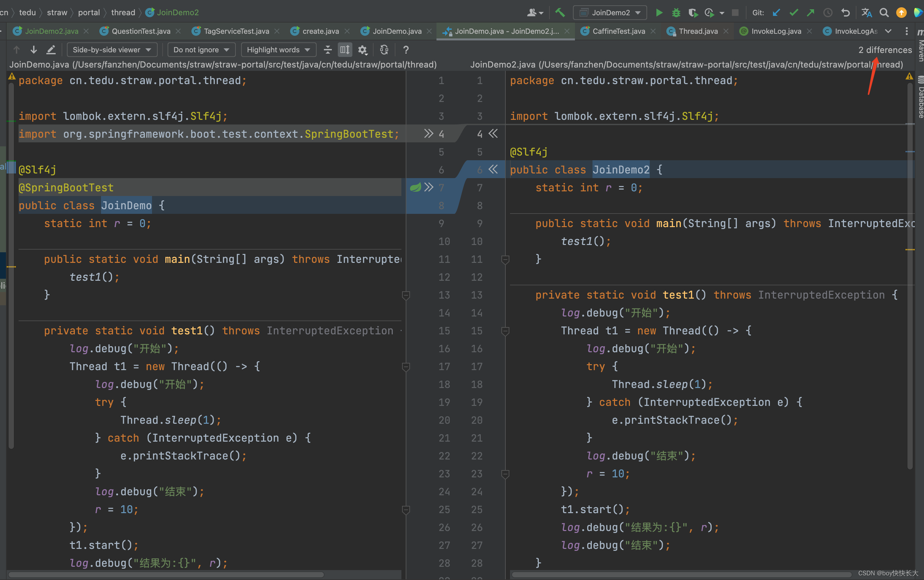Switch to QuestionTest.java tab
The image size is (924, 580).
click(140, 31)
